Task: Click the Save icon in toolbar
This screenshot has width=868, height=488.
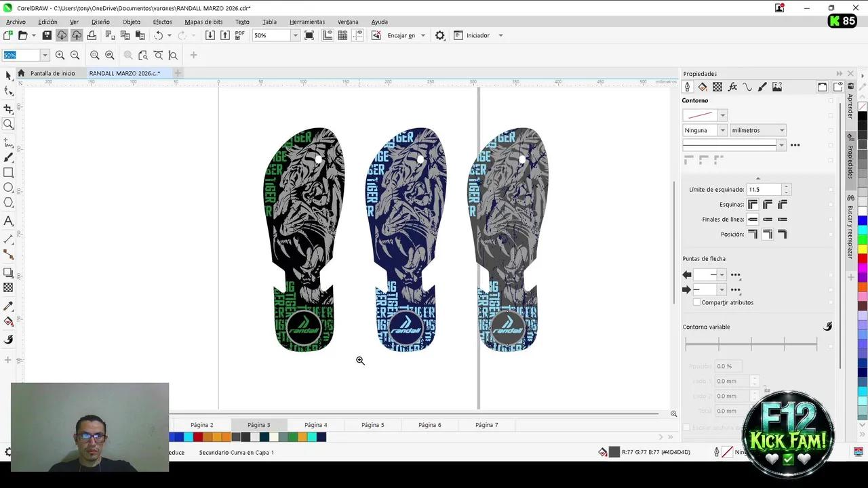Action: click(x=47, y=35)
